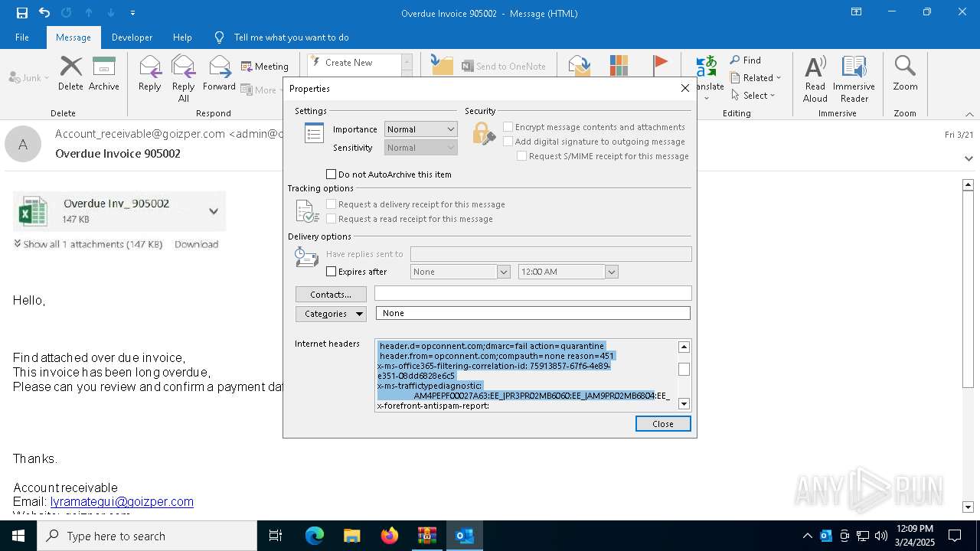Click the WinRAR icon on the taskbar

426,536
